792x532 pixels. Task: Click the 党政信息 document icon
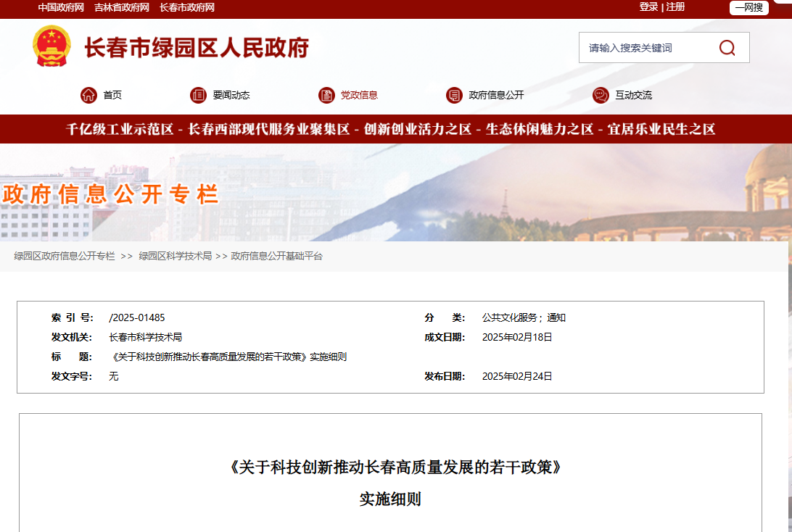[x=325, y=94]
